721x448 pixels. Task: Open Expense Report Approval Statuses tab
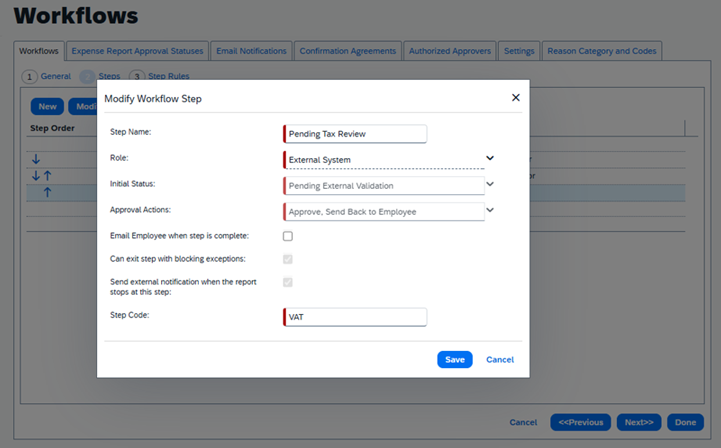pos(137,51)
